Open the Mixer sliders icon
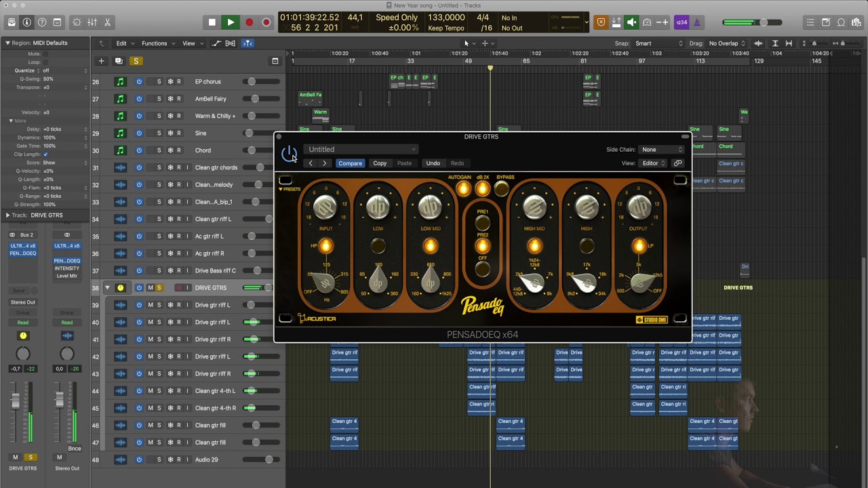The width and height of the screenshot is (868, 488). pyautogui.click(x=92, y=22)
